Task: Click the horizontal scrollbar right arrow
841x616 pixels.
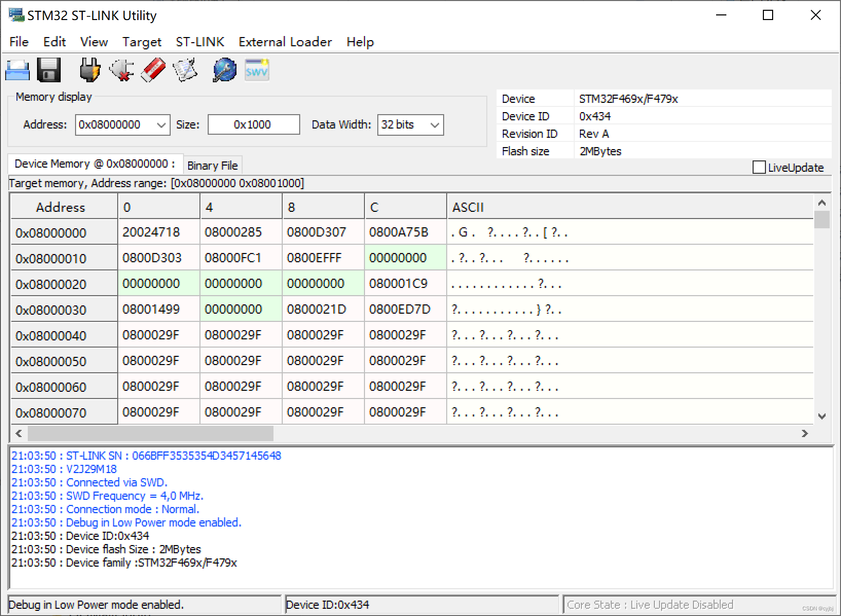Action: pyautogui.click(x=805, y=434)
